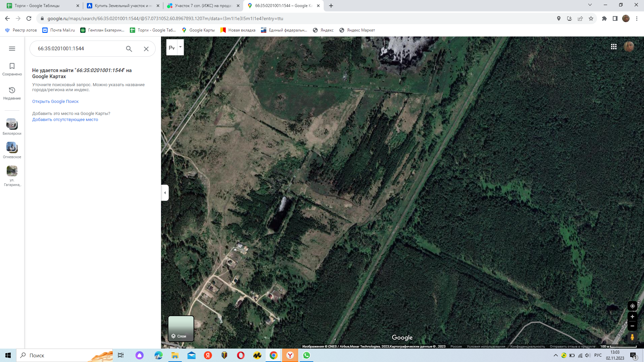Image resolution: width=644 pixels, height=362 pixels.
Task: Open the Google Maps hamburger menu
Action: tap(12, 49)
